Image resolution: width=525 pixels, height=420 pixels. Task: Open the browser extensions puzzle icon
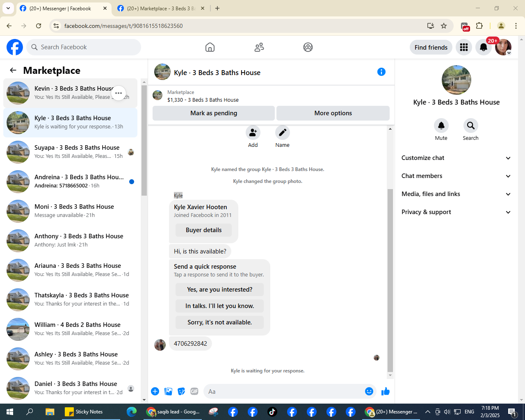pos(479,26)
